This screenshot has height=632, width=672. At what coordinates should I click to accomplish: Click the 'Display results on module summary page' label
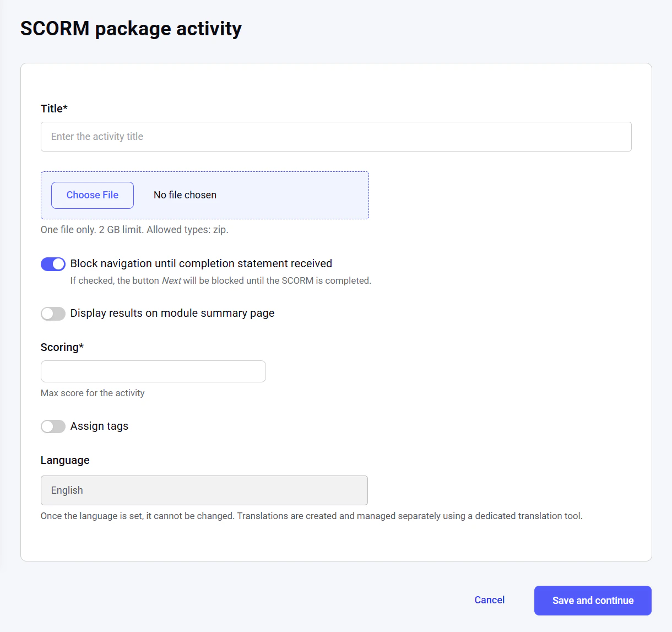[172, 313]
